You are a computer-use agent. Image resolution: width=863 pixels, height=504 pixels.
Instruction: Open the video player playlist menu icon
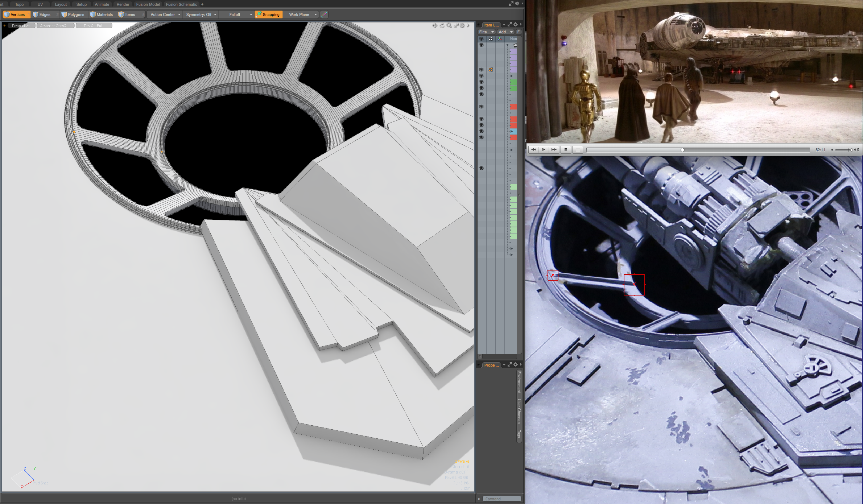(x=578, y=149)
